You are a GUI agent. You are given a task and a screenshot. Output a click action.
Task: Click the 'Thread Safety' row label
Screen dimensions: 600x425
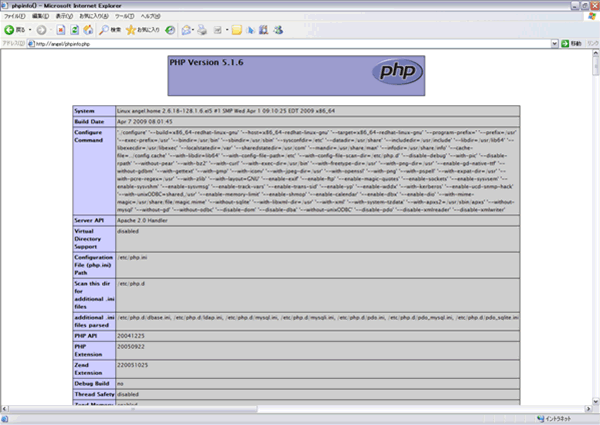(95, 394)
